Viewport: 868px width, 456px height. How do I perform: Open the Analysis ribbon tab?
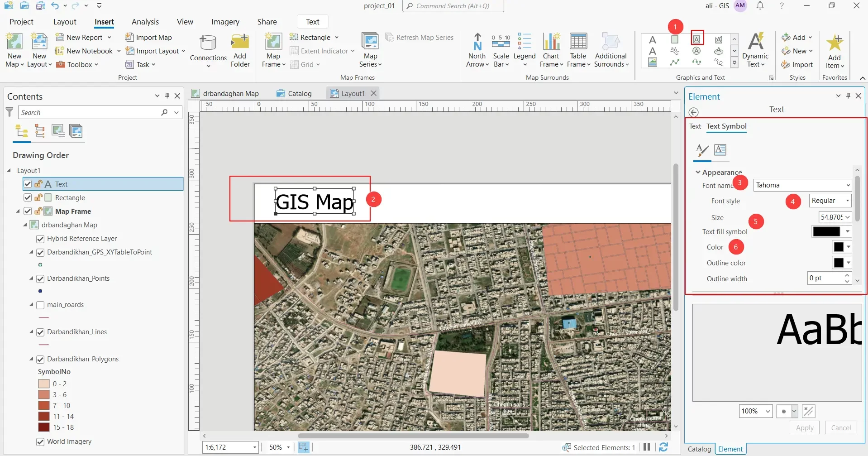click(x=145, y=22)
